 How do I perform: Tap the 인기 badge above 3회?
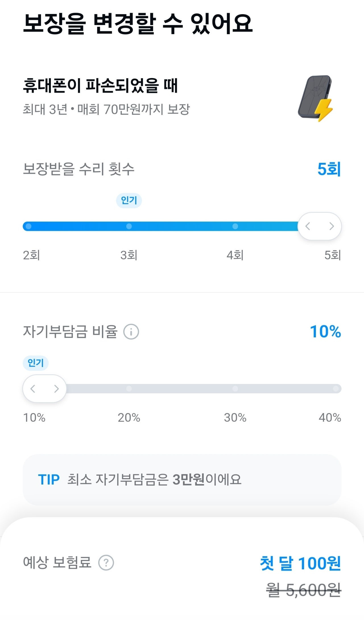129,200
